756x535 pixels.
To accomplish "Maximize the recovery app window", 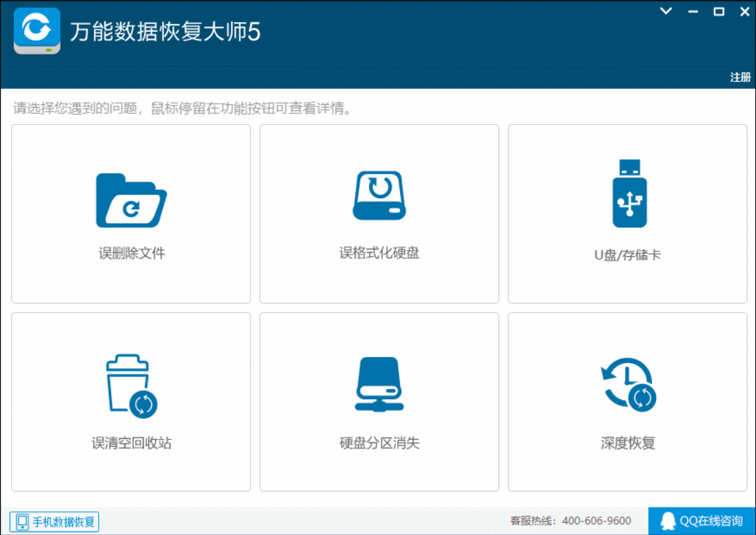I will 719,12.
